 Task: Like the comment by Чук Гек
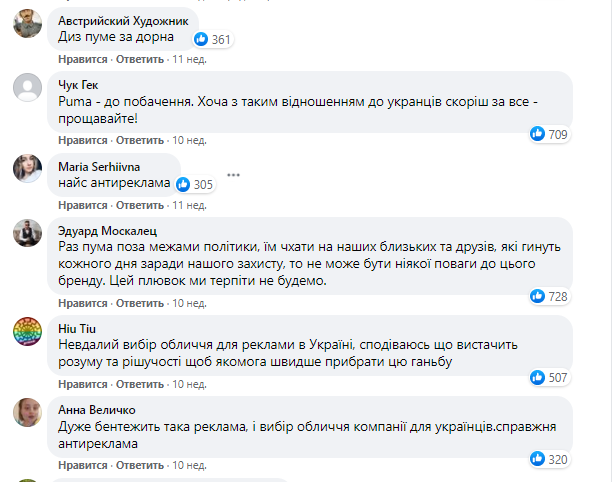78,140
